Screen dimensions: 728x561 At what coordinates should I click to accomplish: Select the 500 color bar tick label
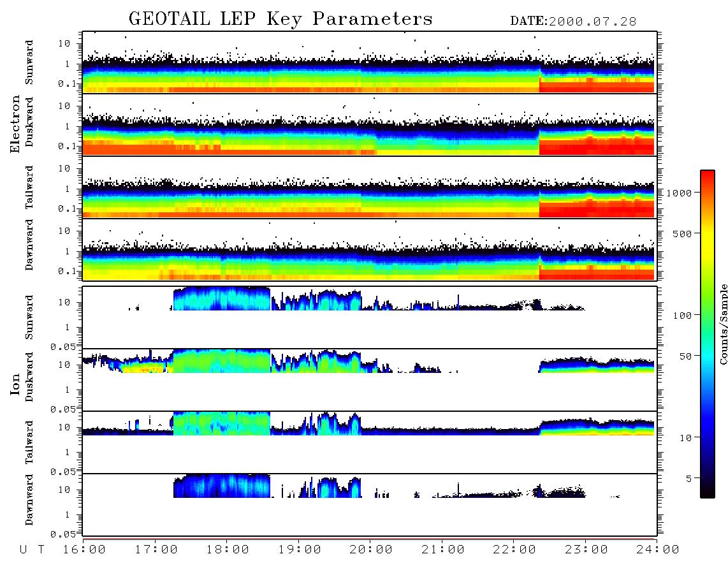(x=683, y=233)
